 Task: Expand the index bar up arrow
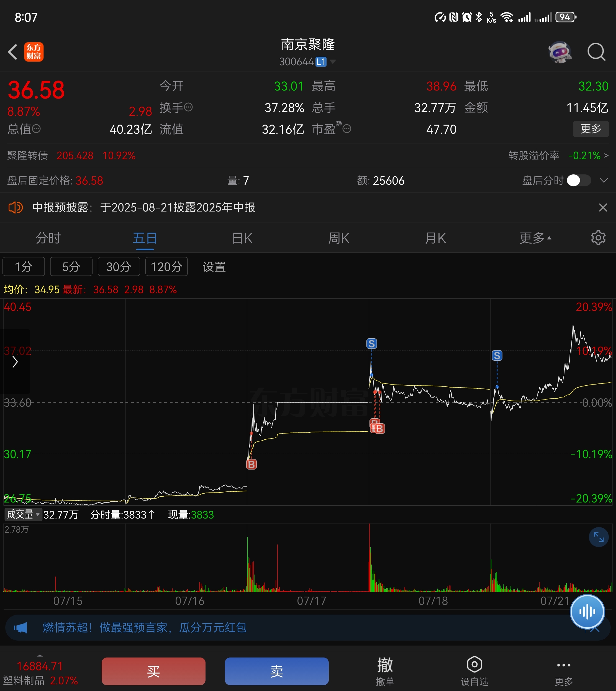(40, 656)
